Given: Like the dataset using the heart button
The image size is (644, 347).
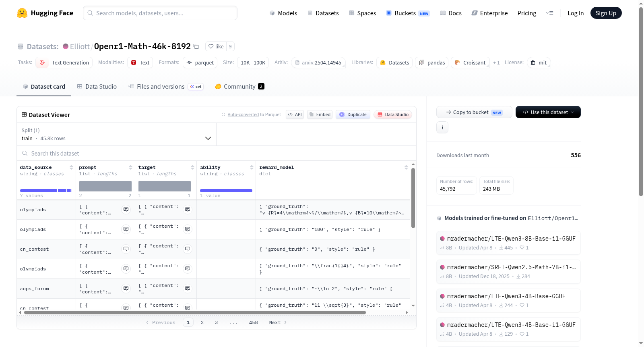Looking at the screenshot, I should (216, 46).
